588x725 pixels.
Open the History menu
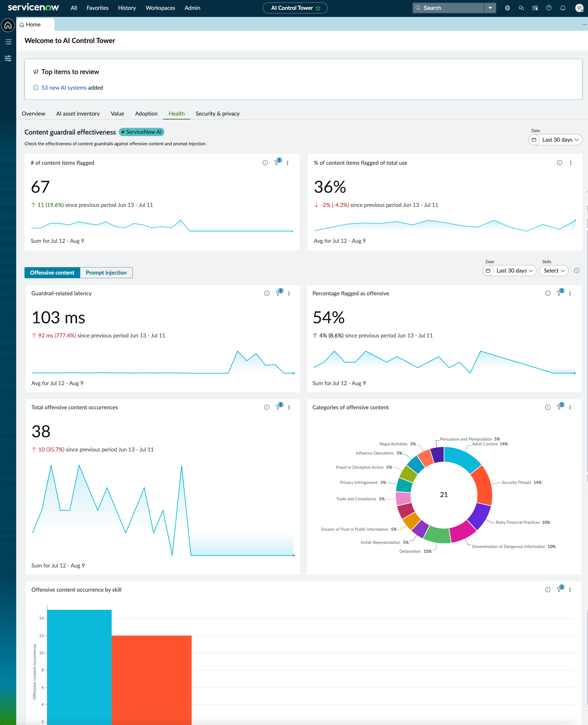pyautogui.click(x=127, y=8)
